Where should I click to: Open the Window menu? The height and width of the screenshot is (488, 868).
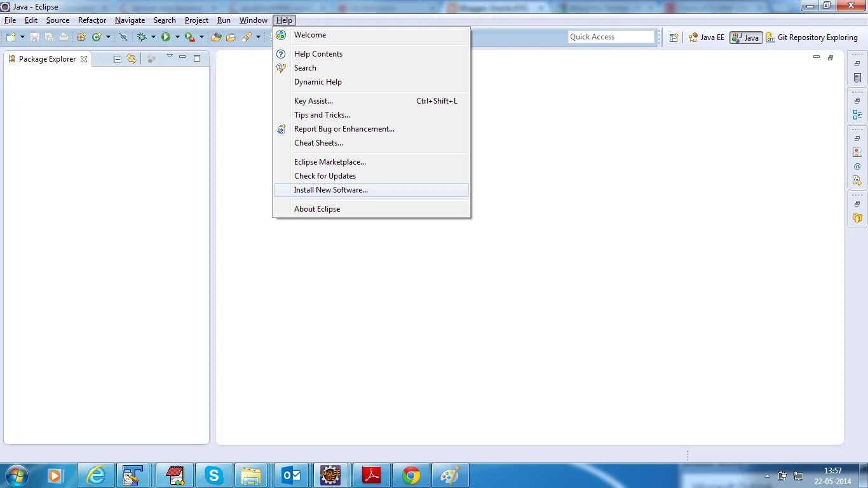(253, 20)
